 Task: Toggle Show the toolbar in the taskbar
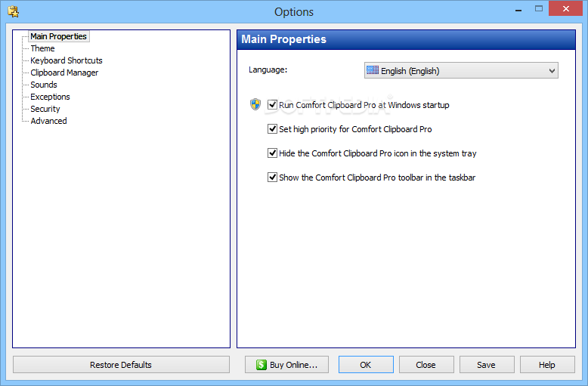point(272,177)
